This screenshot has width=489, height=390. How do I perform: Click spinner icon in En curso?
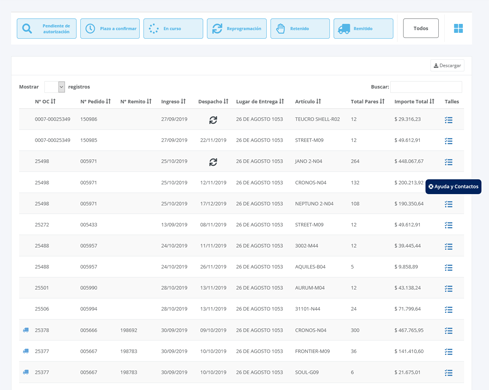[x=154, y=29]
